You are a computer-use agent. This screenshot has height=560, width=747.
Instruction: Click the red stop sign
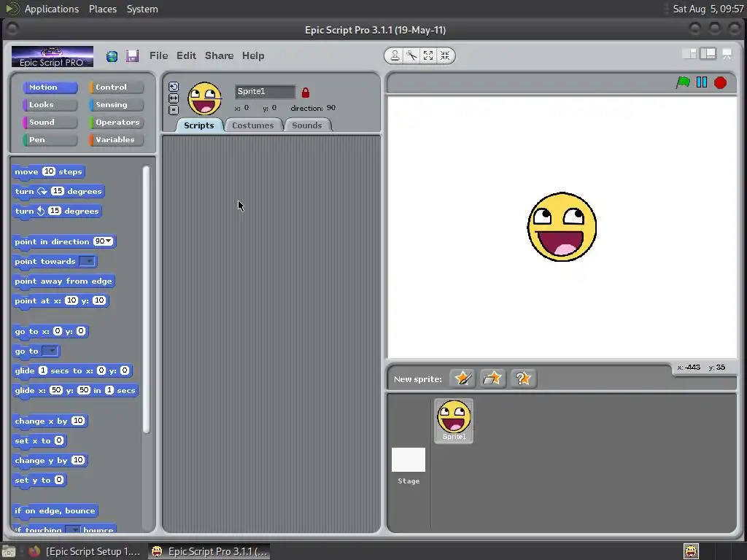[x=720, y=83]
